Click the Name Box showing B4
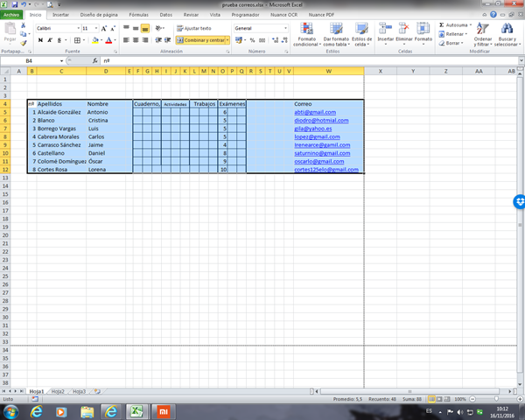Image resolution: width=525 pixels, height=420 pixels. [39, 60]
